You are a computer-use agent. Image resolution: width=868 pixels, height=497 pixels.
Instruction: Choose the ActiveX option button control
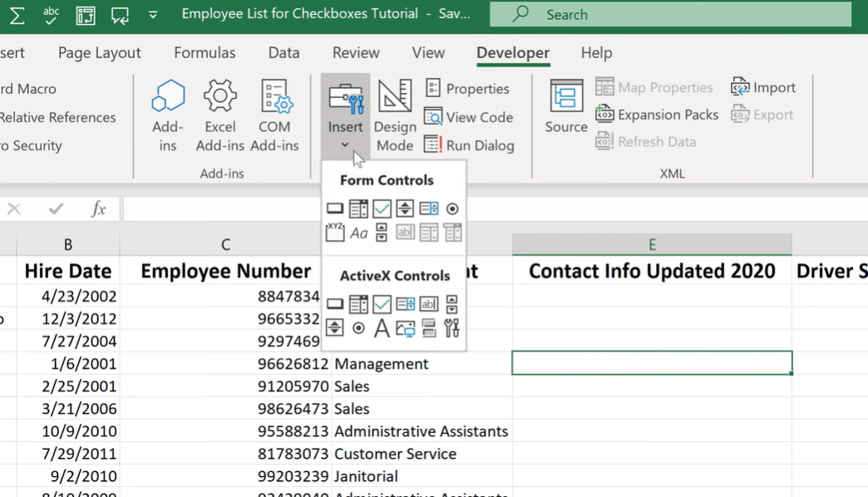coord(358,327)
